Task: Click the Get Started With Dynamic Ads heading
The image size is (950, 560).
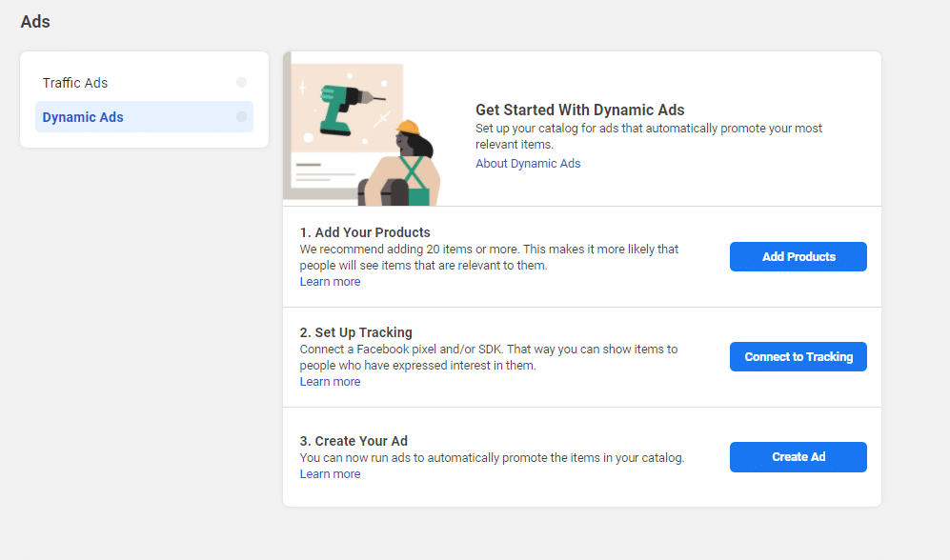Action: (580, 110)
